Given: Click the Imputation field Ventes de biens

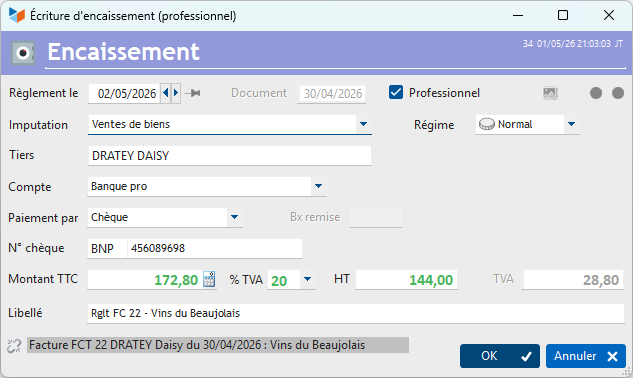Looking at the screenshot, I should coord(222,124).
